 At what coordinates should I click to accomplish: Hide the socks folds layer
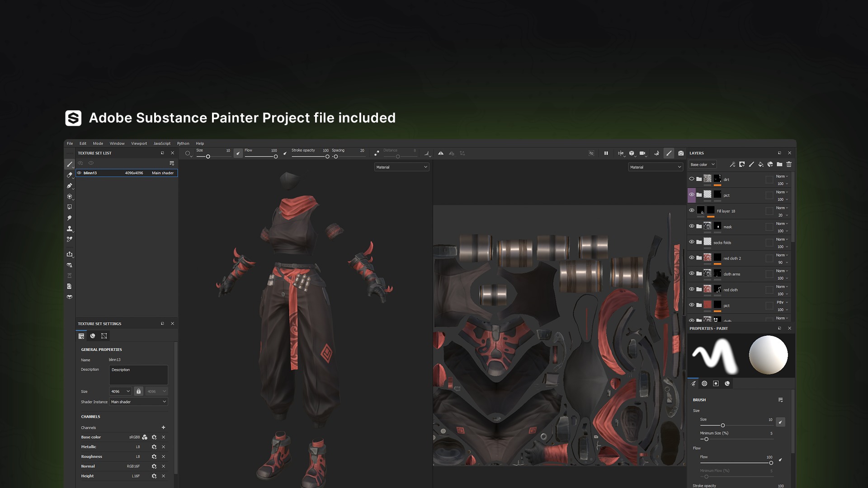point(692,242)
